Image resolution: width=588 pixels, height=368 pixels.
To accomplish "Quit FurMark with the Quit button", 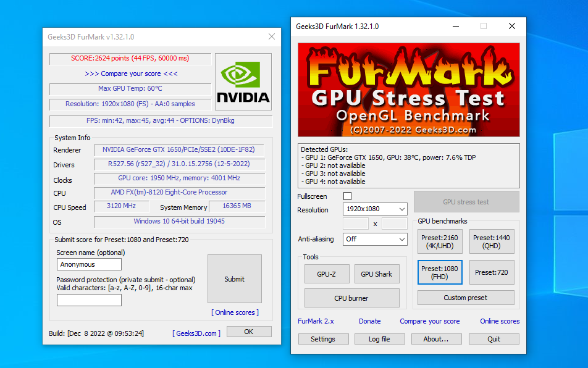I will click(494, 339).
